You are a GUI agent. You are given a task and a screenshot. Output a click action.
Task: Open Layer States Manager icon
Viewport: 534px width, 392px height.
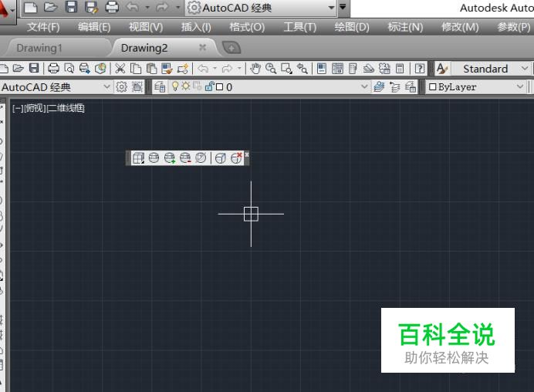(411, 87)
